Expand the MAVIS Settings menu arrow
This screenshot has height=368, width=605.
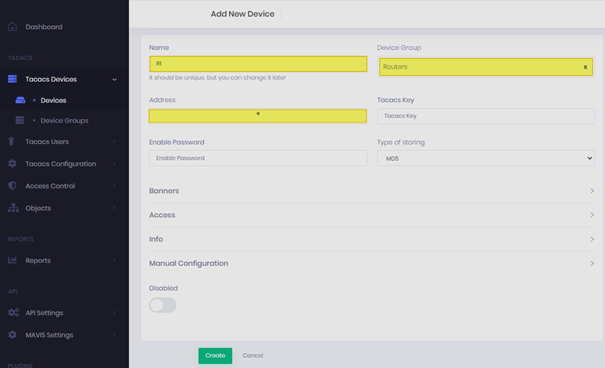coord(114,335)
